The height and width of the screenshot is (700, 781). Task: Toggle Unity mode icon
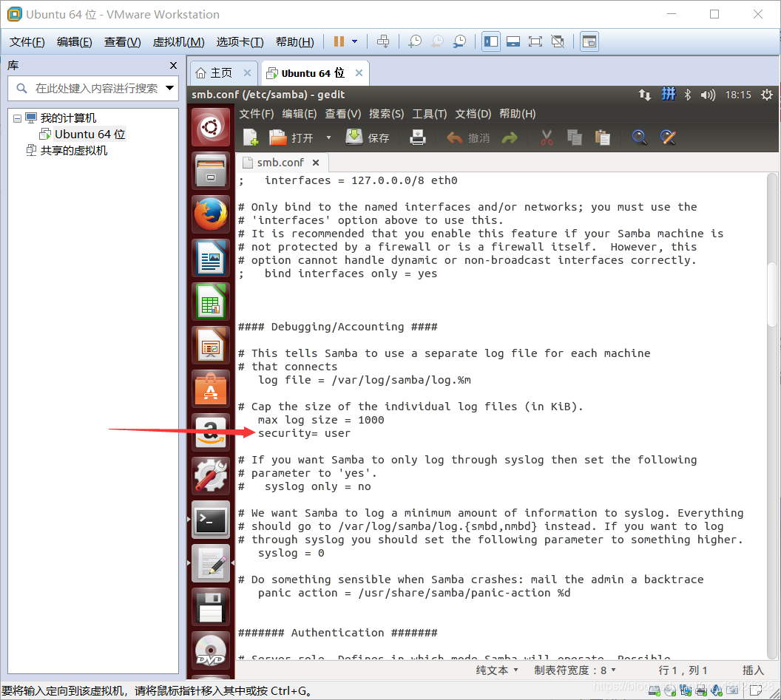pyautogui.click(x=558, y=42)
